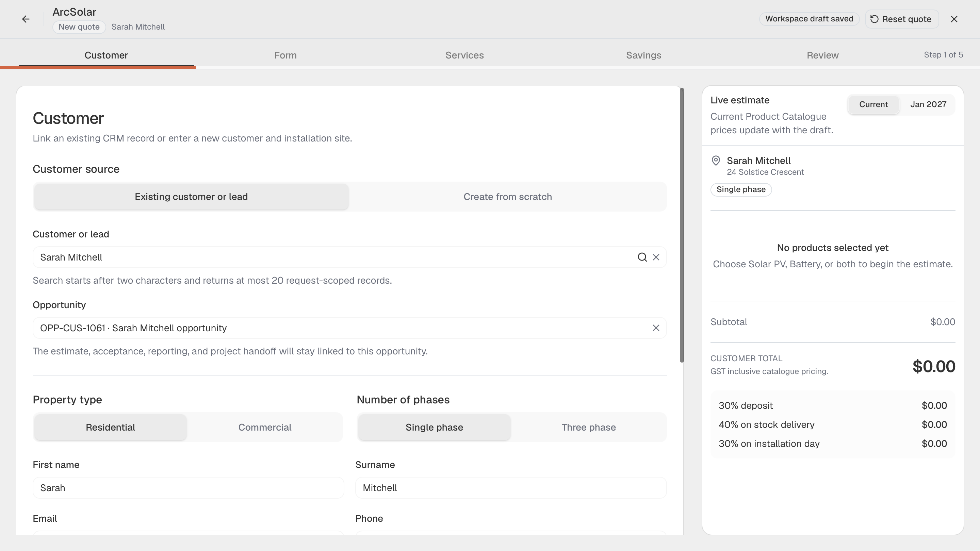Open the Form step tab

285,55
